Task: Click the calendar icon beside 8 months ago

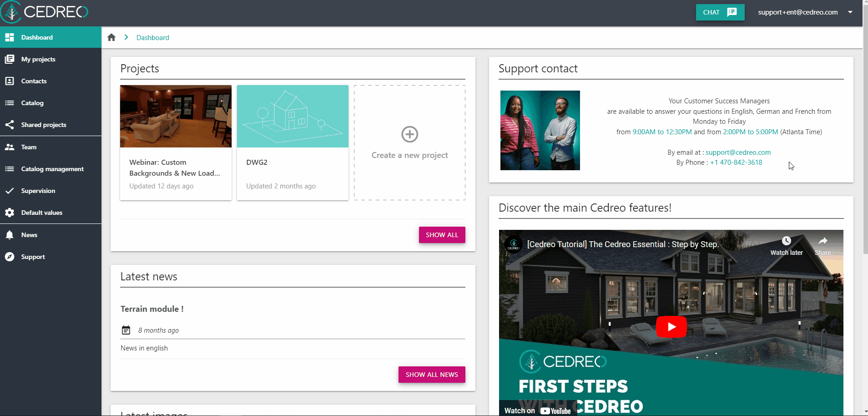Action: tap(126, 330)
